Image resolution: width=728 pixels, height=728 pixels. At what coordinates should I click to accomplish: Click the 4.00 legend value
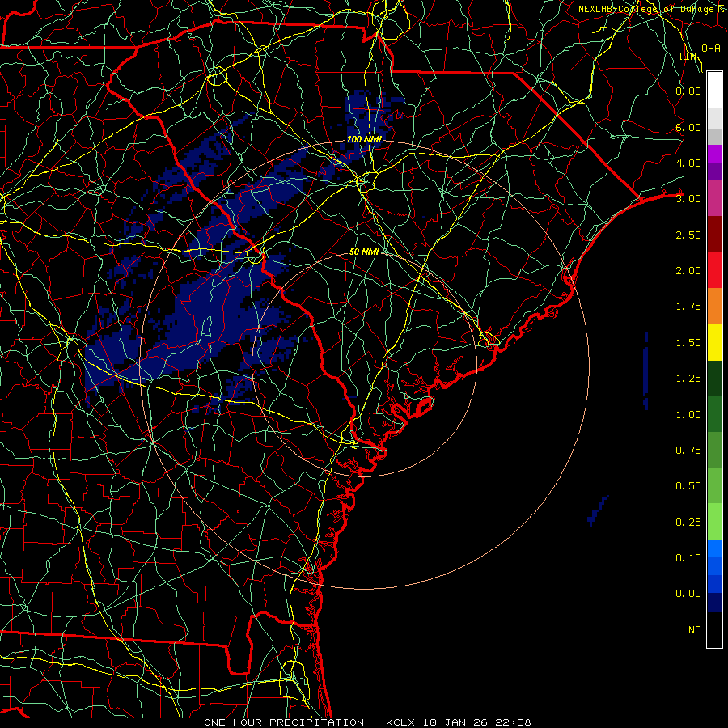point(688,163)
